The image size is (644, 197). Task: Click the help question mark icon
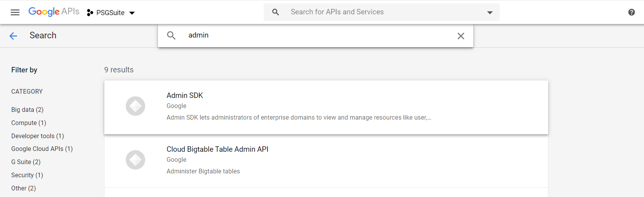click(631, 12)
